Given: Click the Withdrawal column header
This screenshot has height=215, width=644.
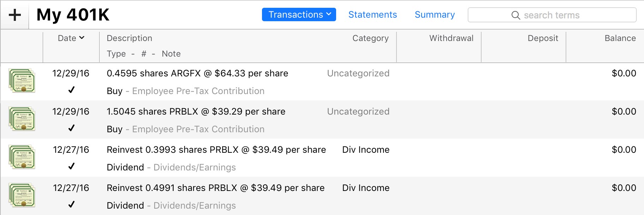Looking at the screenshot, I should click(451, 38).
